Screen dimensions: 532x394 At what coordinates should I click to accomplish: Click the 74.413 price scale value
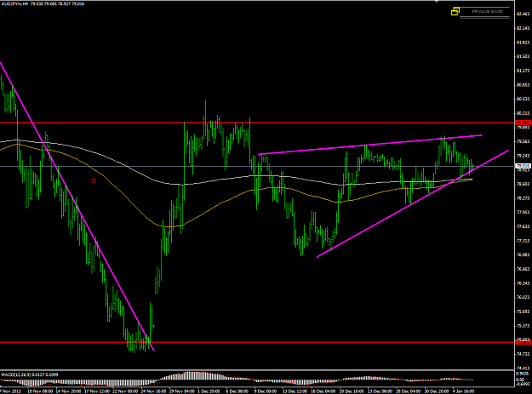click(x=523, y=368)
